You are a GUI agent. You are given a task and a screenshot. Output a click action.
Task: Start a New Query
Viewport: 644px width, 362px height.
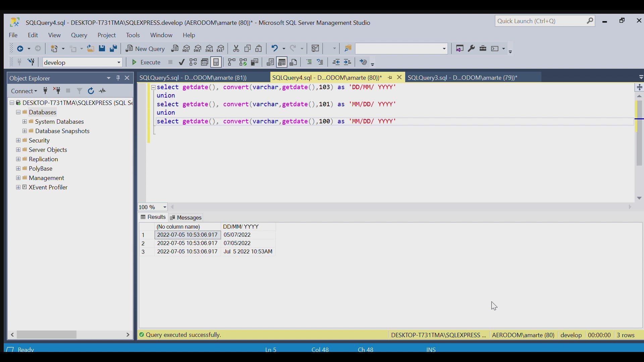(145, 49)
